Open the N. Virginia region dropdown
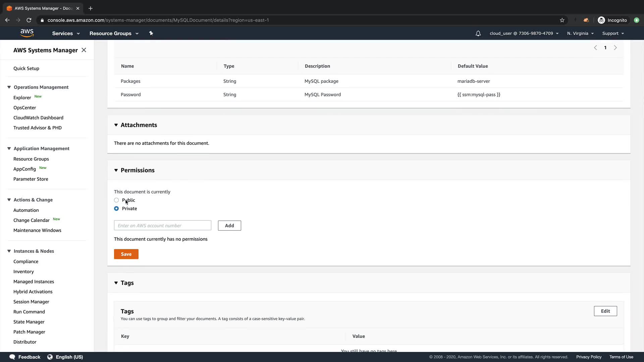The height and width of the screenshot is (362, 644). coord(580,34)
